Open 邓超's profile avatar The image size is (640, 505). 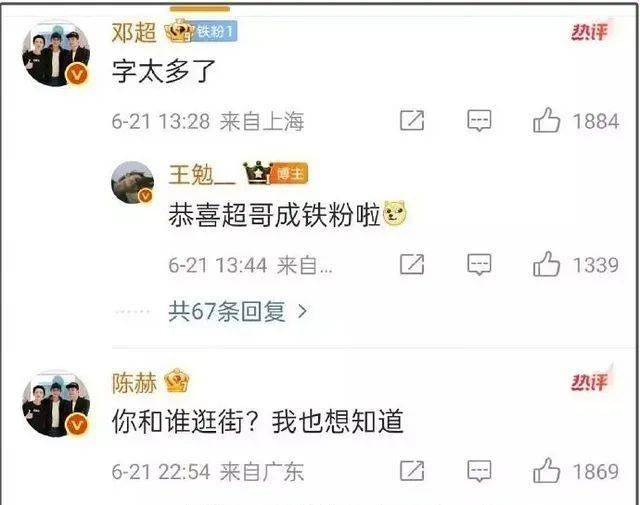click(56, 55)
